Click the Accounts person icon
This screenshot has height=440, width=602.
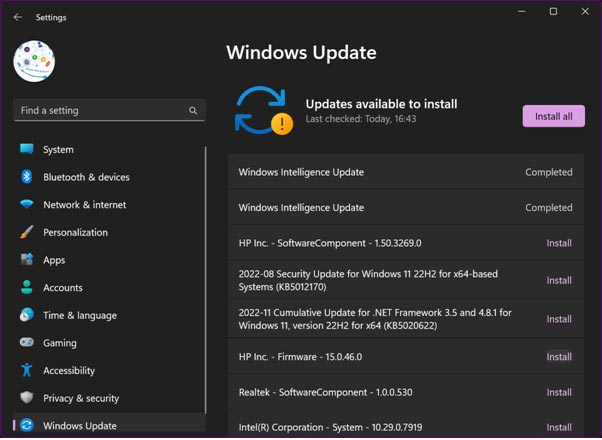click(26, 287)
